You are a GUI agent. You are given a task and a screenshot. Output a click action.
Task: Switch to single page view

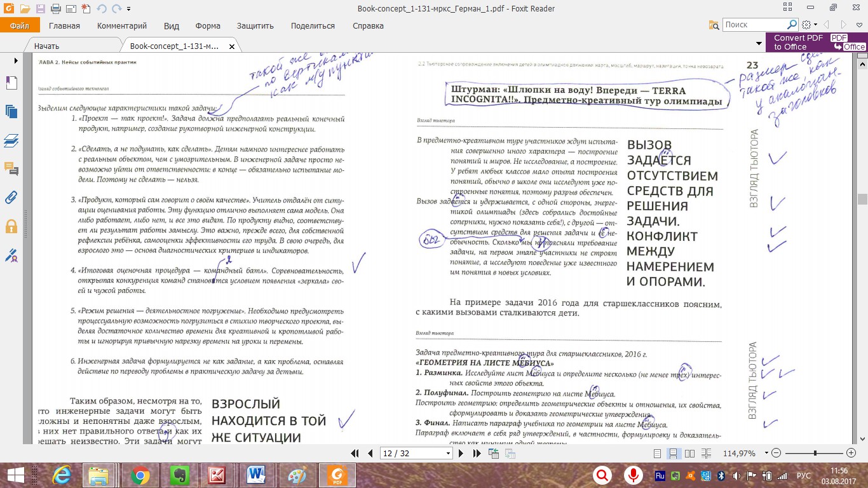pos(658,453)
